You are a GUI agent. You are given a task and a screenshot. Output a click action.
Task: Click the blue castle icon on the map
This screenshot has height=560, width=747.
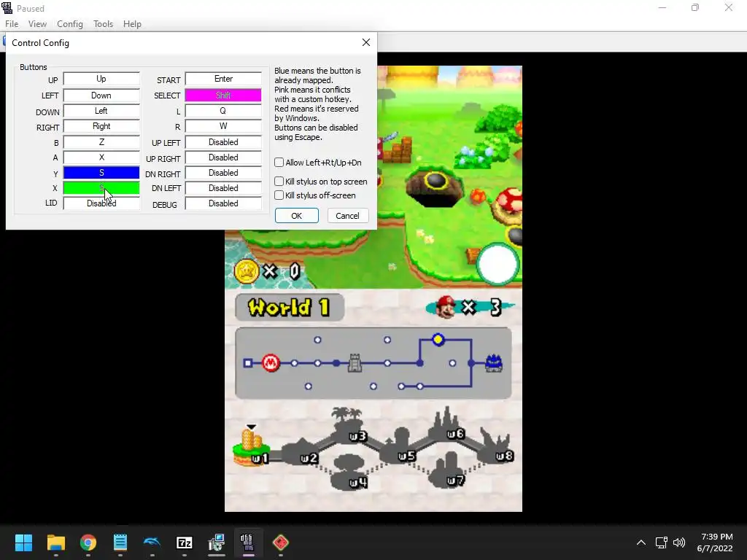(494, 363)
